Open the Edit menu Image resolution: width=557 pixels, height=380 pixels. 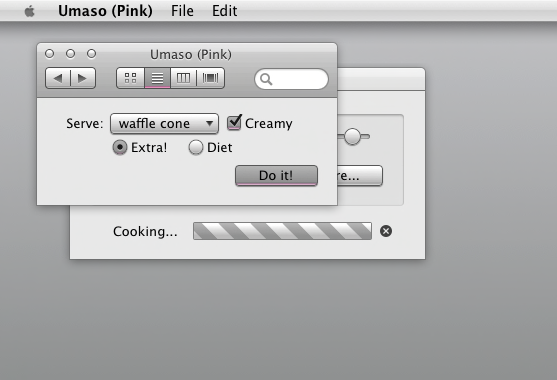225,11
